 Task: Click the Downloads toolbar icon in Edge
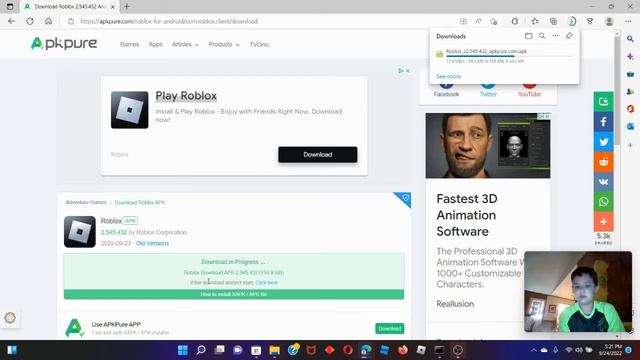(572, 21)
